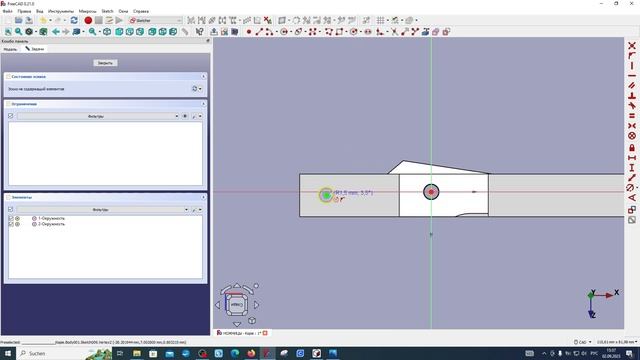Apply lock constraint from right toolbar
The image size is (640, 360).
pyautogui.click(x=632, y=147)
